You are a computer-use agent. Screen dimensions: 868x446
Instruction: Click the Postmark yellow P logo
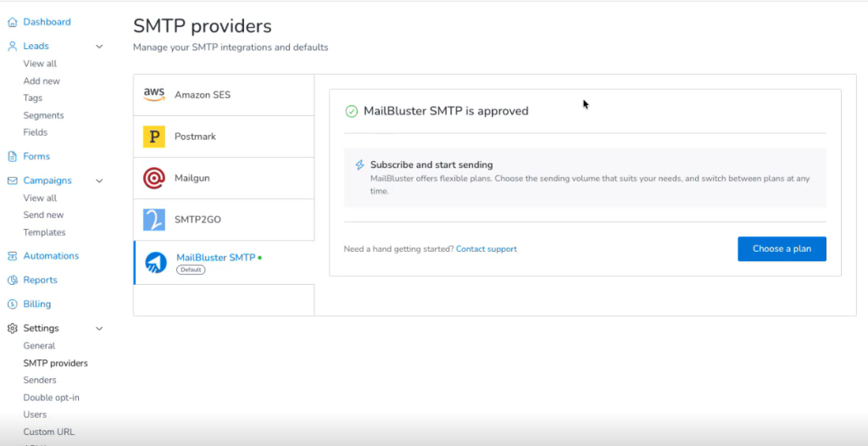pyautogui.click(x=154, y=137)
